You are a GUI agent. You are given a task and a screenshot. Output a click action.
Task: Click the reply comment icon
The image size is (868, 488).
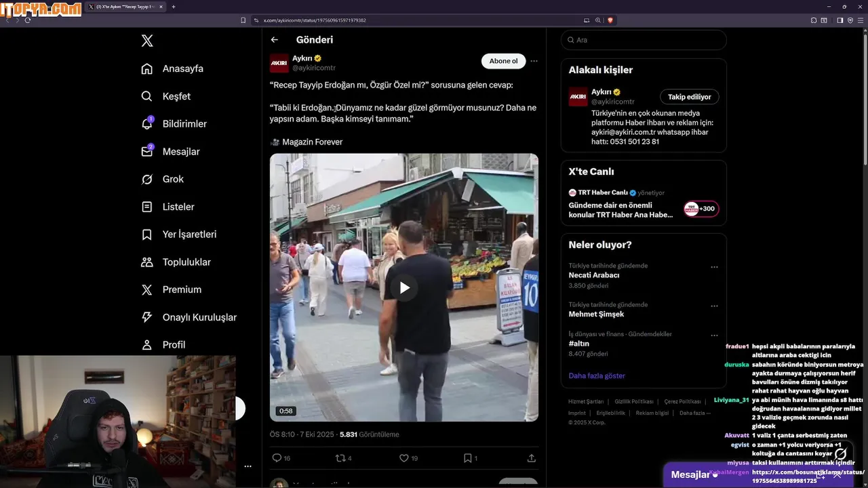click(x=277, y=458)
